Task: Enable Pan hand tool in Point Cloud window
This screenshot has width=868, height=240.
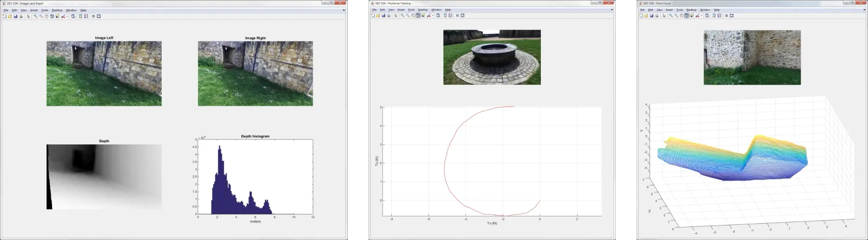Action: pyautogui.click(x=681, y=16)
